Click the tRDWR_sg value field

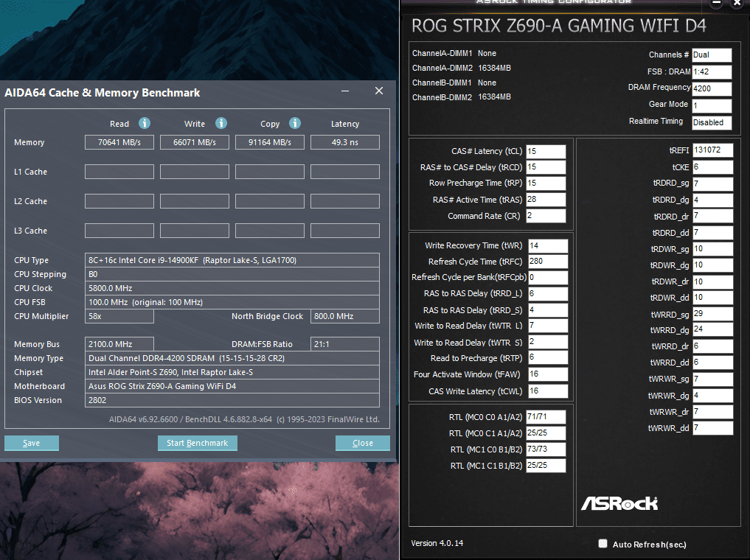click(x=712, y=249)
